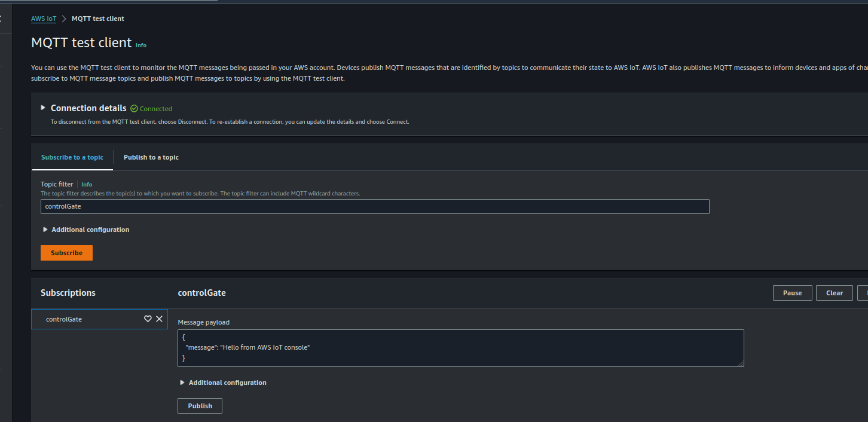
Task: Open Info link beside MQTT test client title
Action: (141, 45)
